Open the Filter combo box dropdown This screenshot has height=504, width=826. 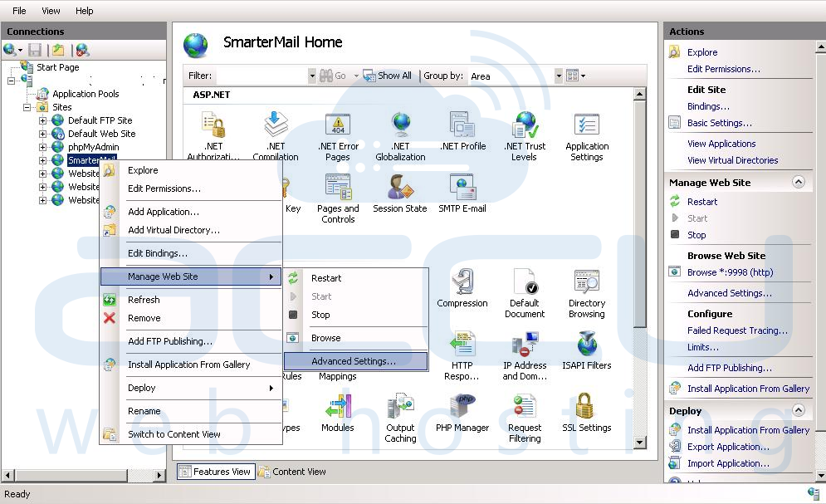coord(312,76)
